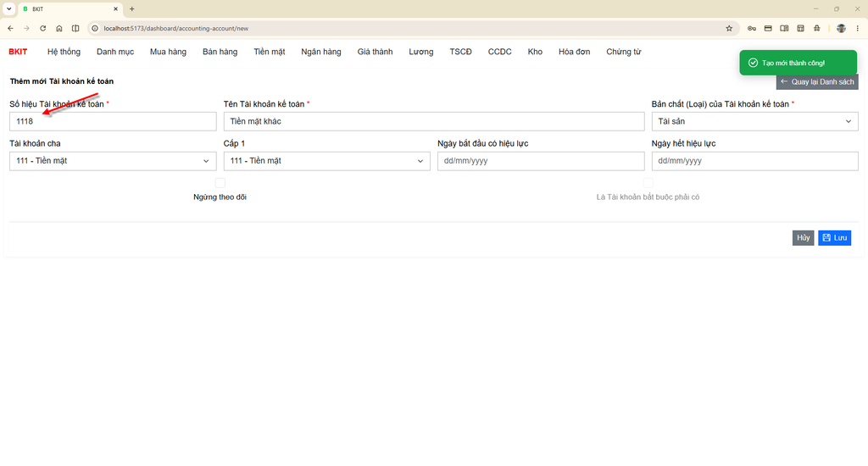Toggle the Ngừng theo dõi checkbox
The width and height of the screenshot is (868, 466).
coord(220,183)
